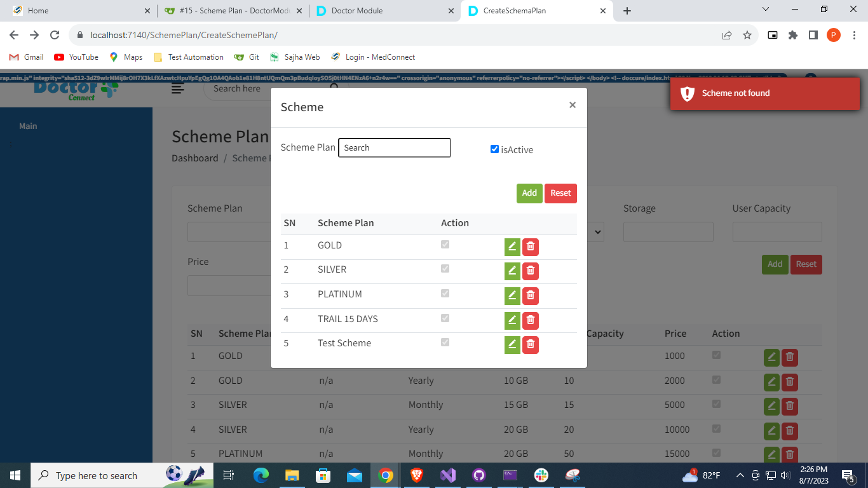The height and width of the screenshot is (488, 868).
Task: Delete the SILVER scheme in modal
Action: [531, 271]
